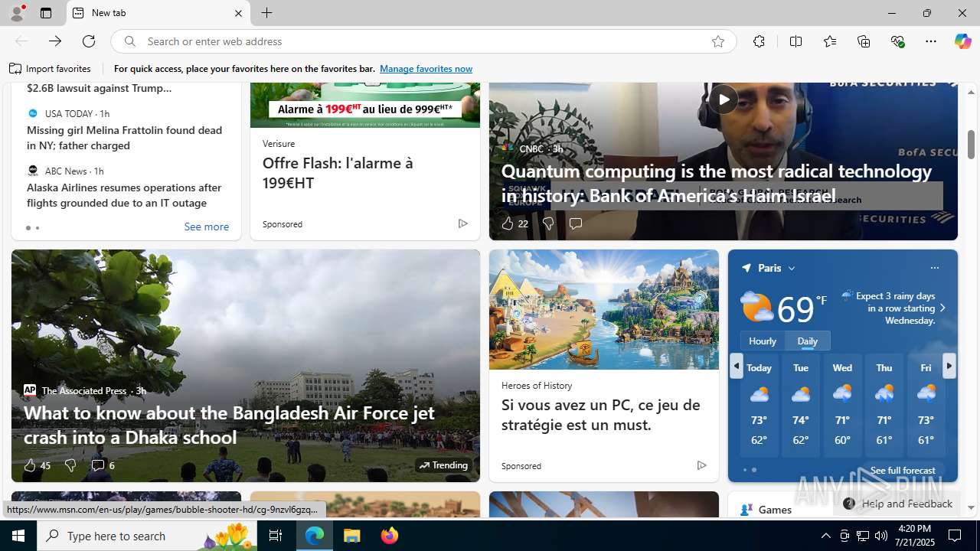Select the Today forecast column
Screen dimensions: 980x551
click(759, 405)
